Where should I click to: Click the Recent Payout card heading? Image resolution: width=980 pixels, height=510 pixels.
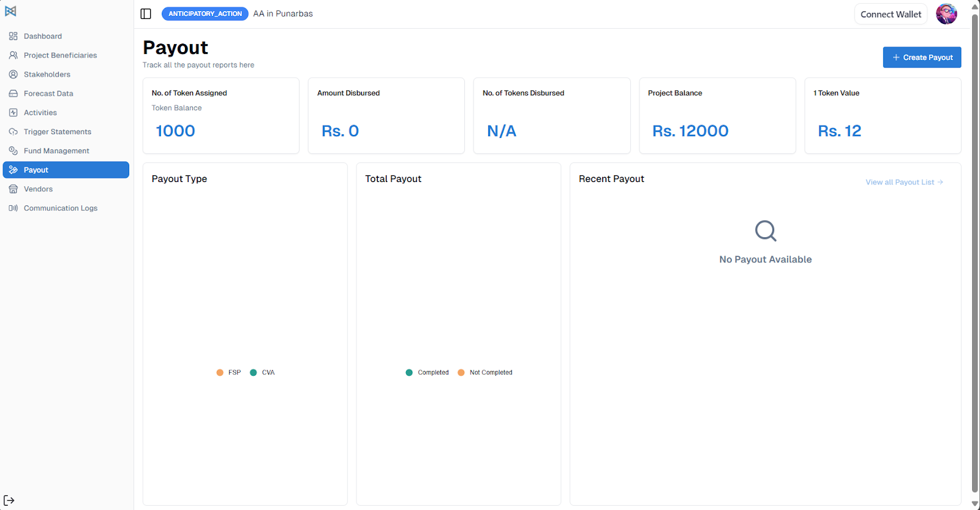[x=611, y=179]
